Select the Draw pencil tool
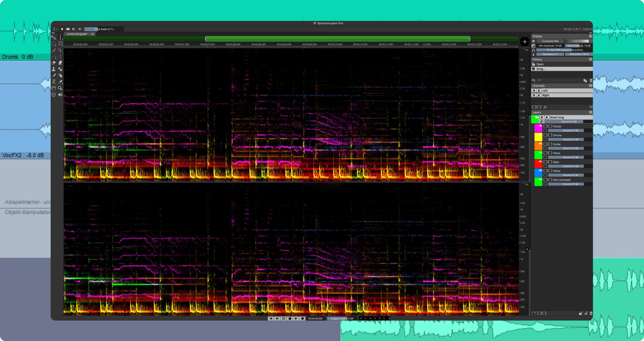The image size is (644, 341). click(54, 76)
